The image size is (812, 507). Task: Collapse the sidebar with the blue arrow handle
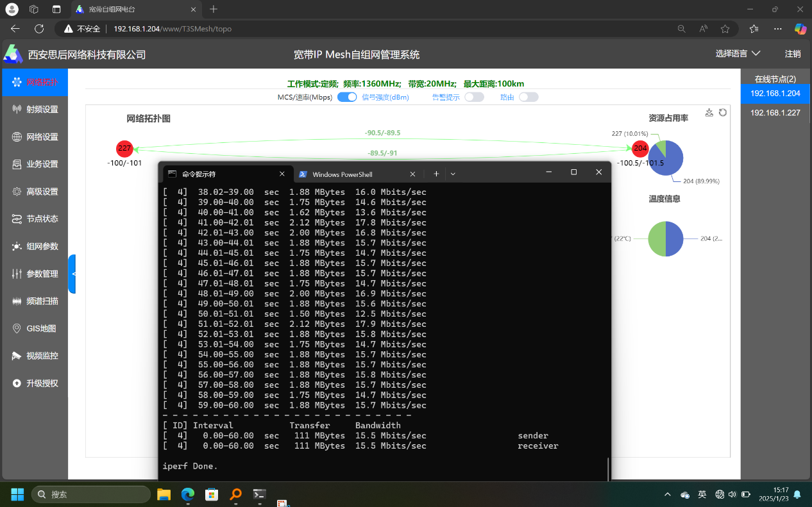(72, 274)
